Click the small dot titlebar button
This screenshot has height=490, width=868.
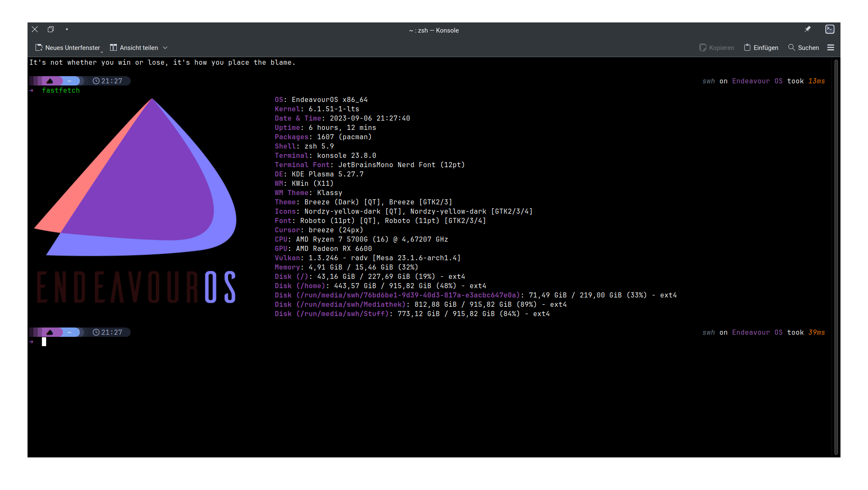[x=67, y=29]
